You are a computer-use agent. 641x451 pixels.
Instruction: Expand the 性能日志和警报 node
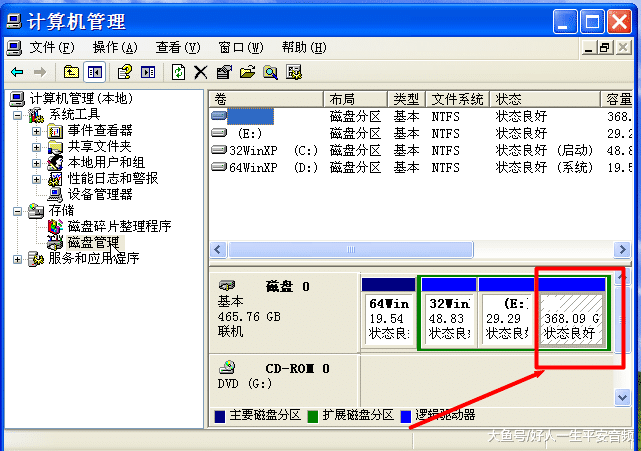(36, 179)
